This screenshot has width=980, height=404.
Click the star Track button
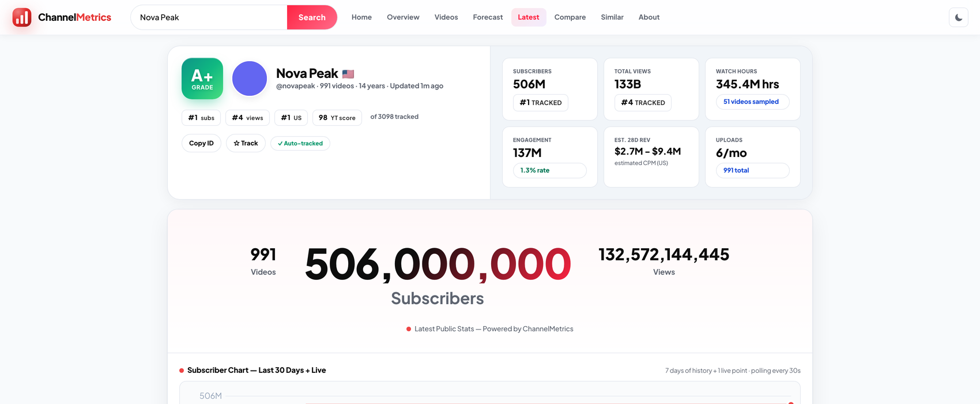pos(246,143)
